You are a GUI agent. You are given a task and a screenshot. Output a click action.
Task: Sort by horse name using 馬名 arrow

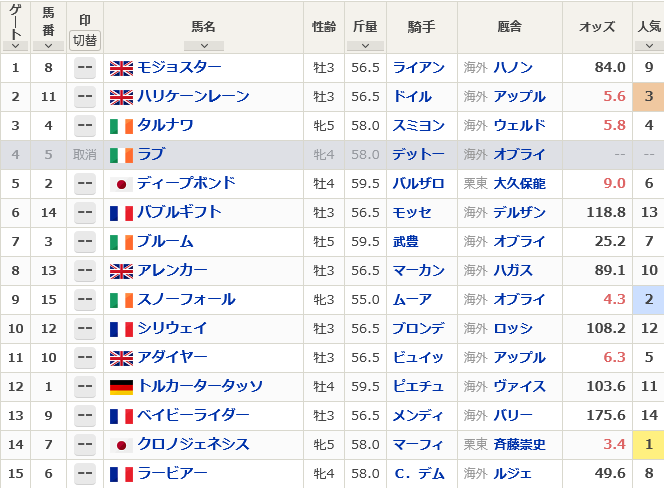click(x=204, y=46)
